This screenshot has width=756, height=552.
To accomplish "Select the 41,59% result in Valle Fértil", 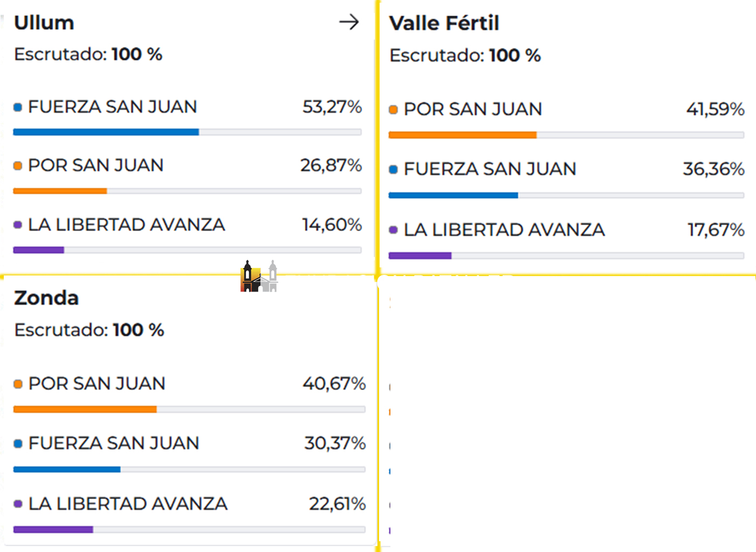I will pyautogui.click(x=715, y=109).
